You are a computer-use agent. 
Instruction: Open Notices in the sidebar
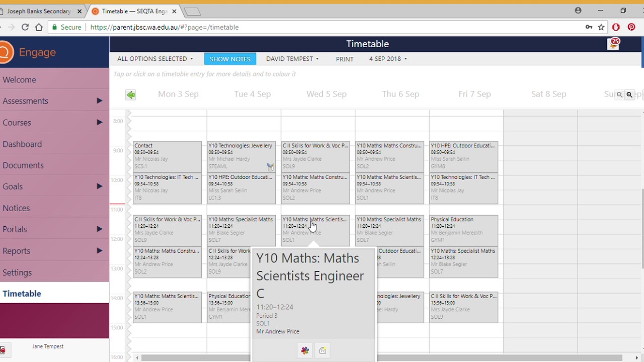coord(16,208)
